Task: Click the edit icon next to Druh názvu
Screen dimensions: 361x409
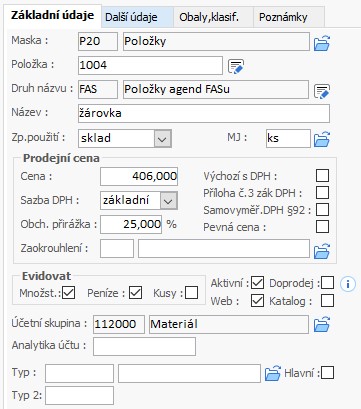Action: pos(322,91)
